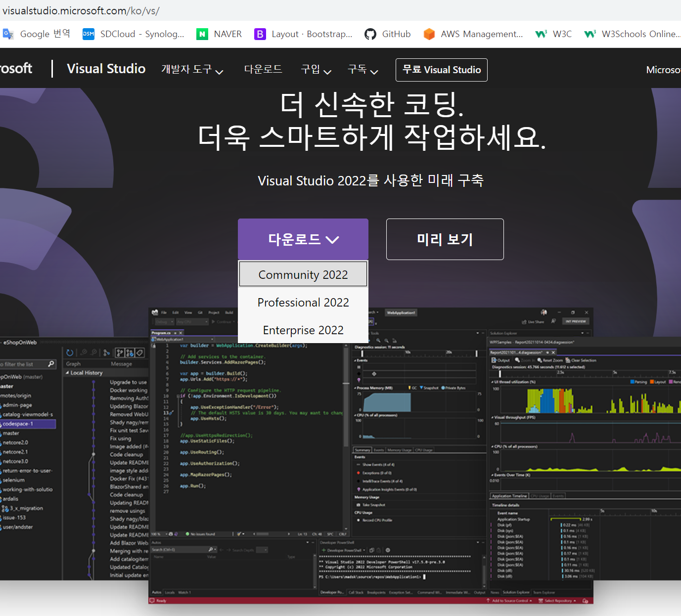Image resolution: width=681 pixels, height=616 pixels.
Task: Open the SDCloud Synology bookmark icon
Action: click(x=89, y=34)
